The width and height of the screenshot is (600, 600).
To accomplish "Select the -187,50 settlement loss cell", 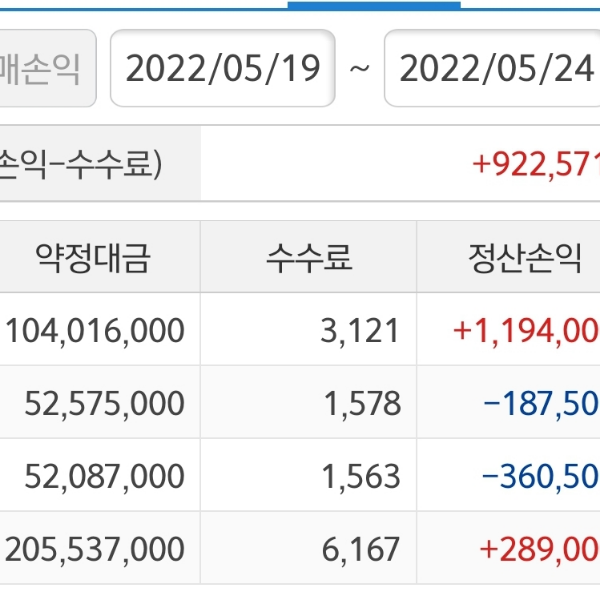I will coord(540,403).
